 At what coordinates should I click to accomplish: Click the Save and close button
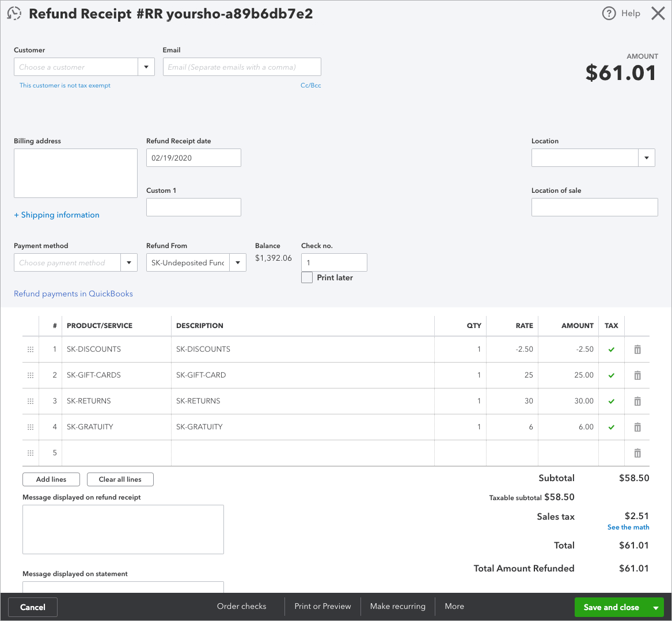(611, 607)
